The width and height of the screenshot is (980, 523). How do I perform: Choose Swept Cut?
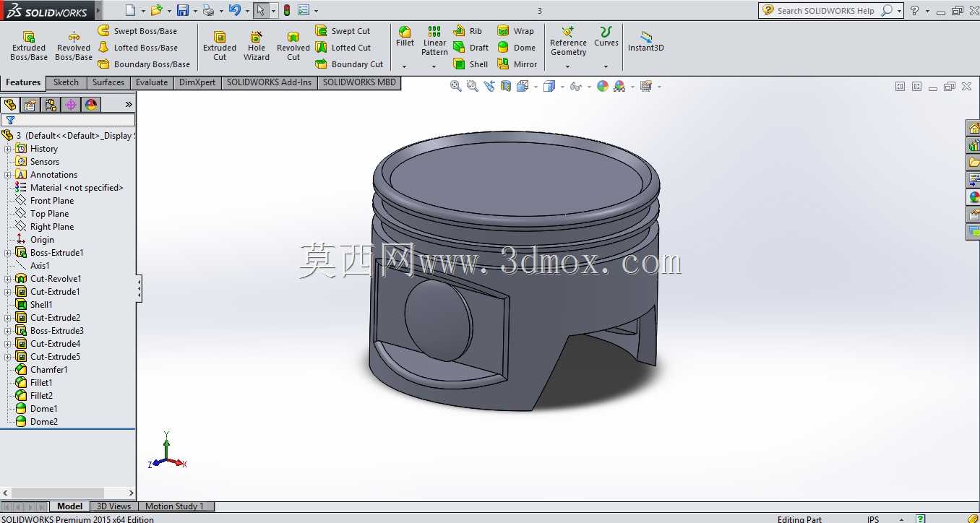coord(343,31)
